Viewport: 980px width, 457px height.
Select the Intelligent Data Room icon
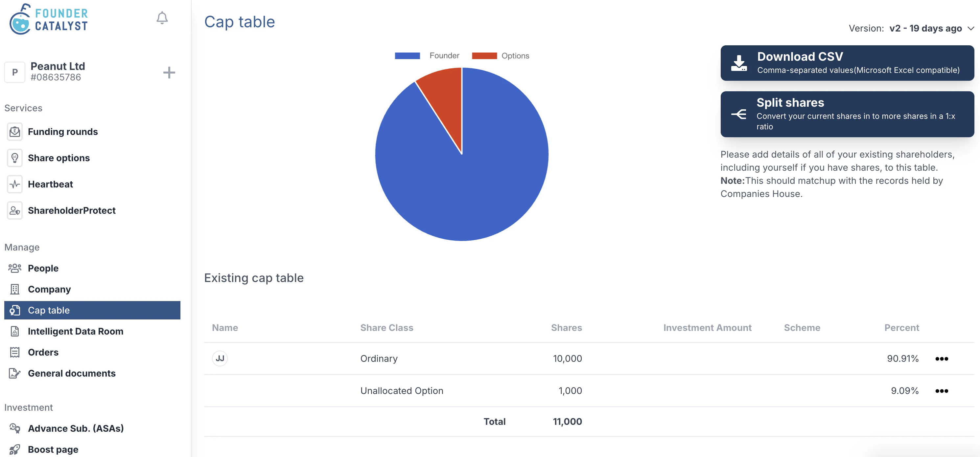tap(14, 331)
